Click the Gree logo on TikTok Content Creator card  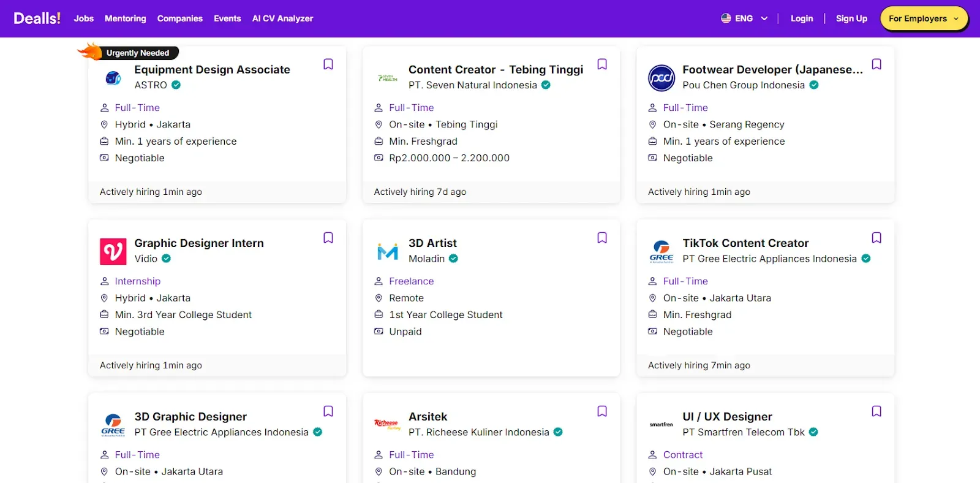coord(661,251)
